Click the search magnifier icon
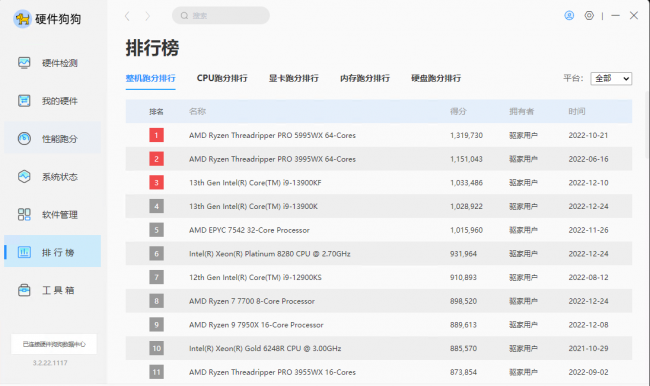 click(184, 16)
